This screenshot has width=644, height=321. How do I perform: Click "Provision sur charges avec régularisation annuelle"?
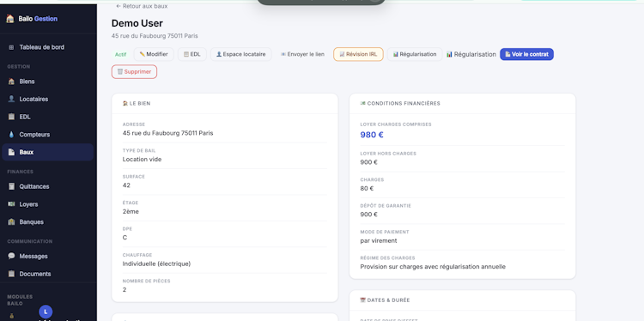(x=433, y=267)
